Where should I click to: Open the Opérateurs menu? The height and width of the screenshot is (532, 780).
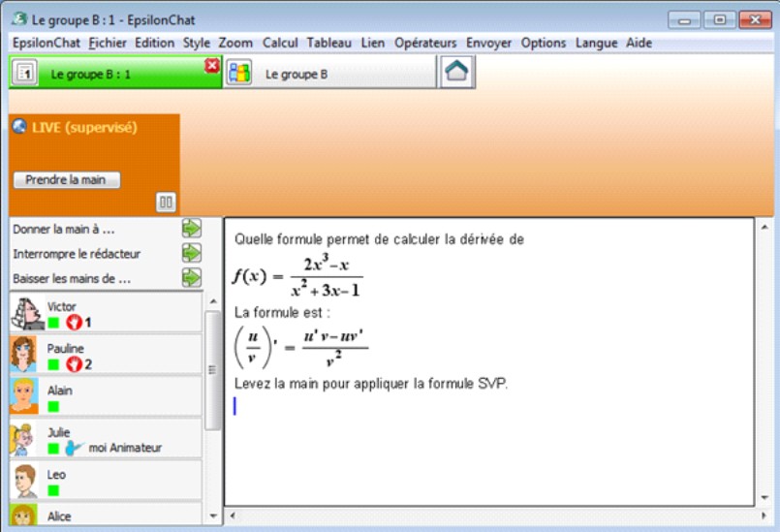click(x=425, y=43)
